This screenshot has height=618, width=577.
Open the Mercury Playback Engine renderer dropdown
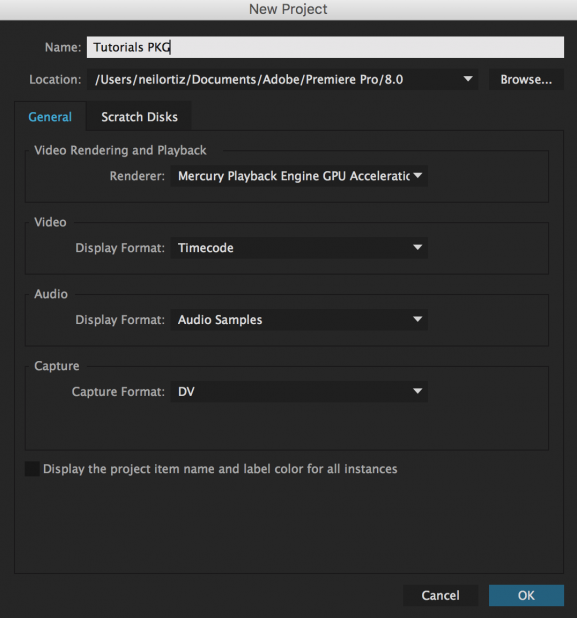(x=299, y=176)
